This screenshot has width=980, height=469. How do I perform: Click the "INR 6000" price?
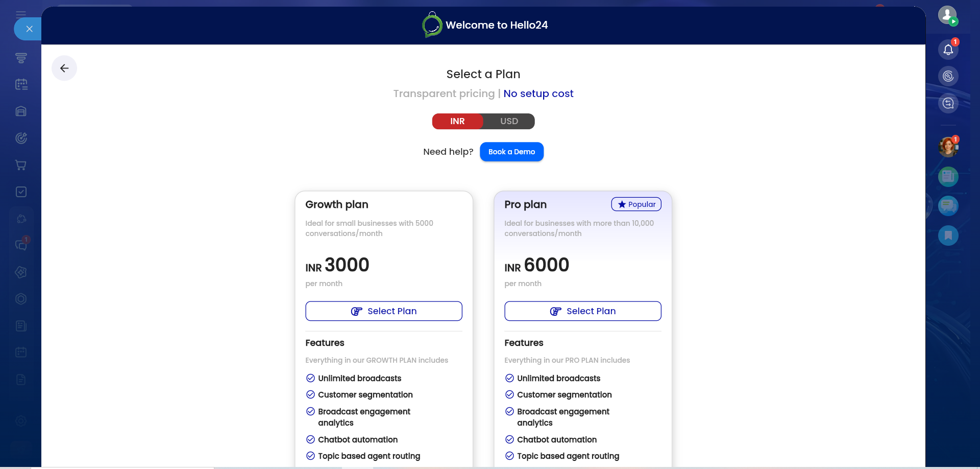pos(537,265)
